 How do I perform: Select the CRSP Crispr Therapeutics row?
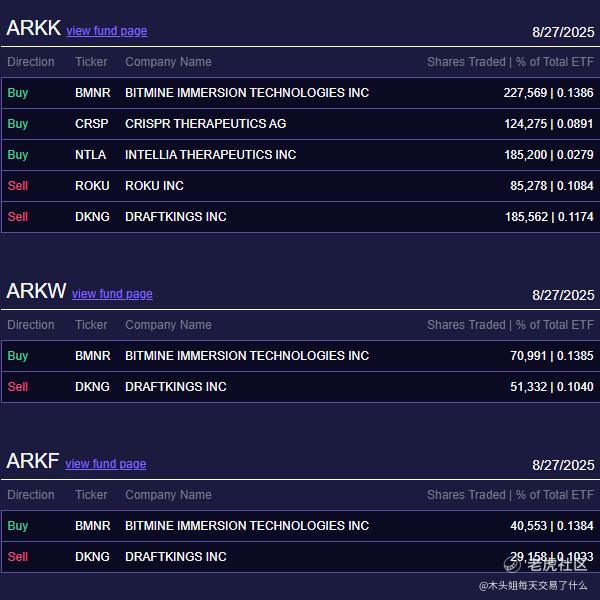tap(300, 124)
